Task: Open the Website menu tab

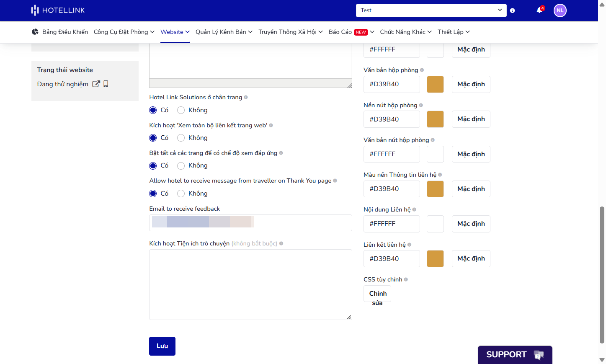Action: (x=175, y=32)
